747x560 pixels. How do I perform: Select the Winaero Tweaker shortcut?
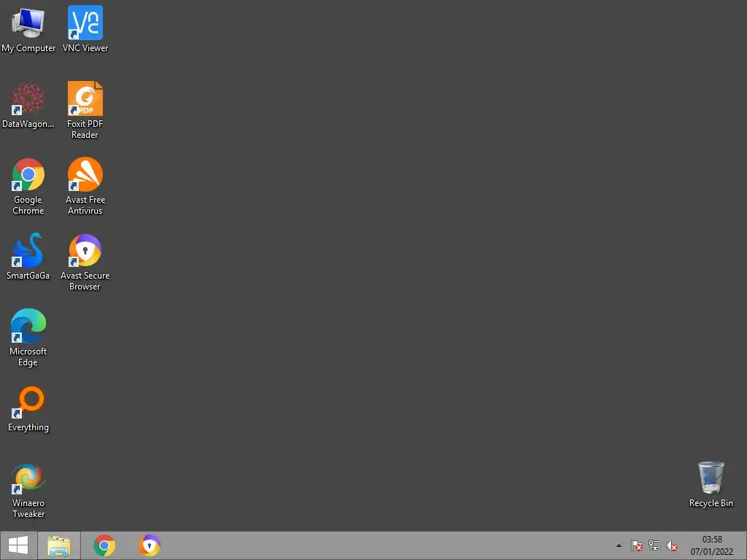(28, 491)
